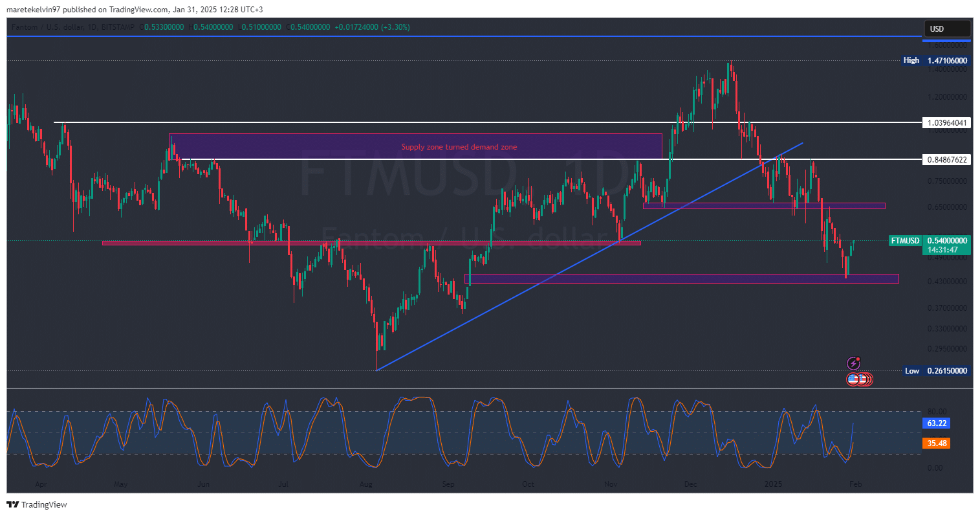Click the +3.30% price change text
Viewport: 980px width, 516px height.
tap(395, 27)
